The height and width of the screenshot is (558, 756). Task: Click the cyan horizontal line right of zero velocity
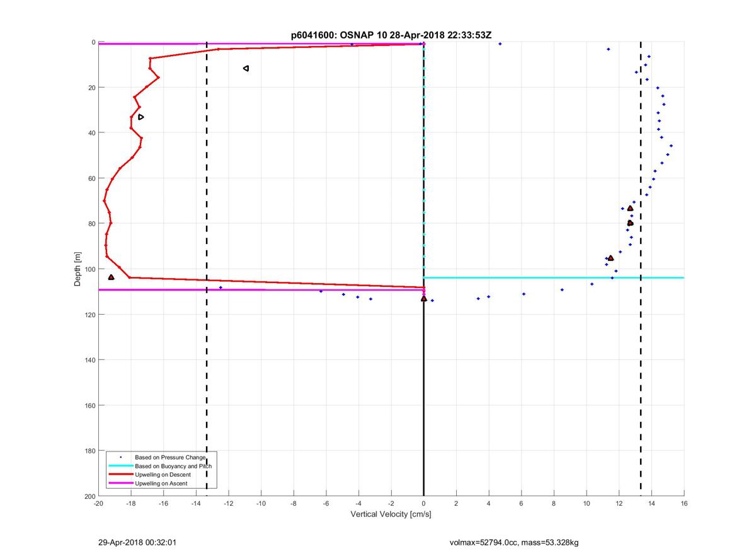pyautogui.click(x=554, y=277)
